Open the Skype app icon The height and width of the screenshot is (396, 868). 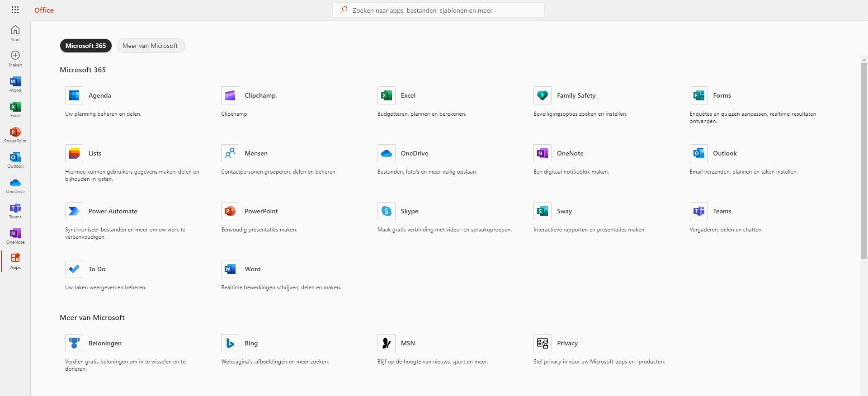tap(387, 211)
